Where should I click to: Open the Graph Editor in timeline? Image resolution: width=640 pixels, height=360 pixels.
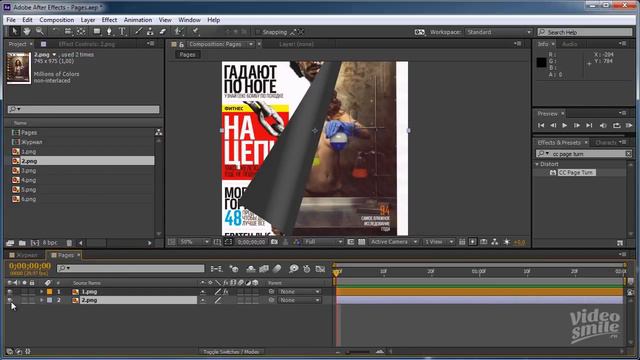pyautogui.click(x=320, y=269)
